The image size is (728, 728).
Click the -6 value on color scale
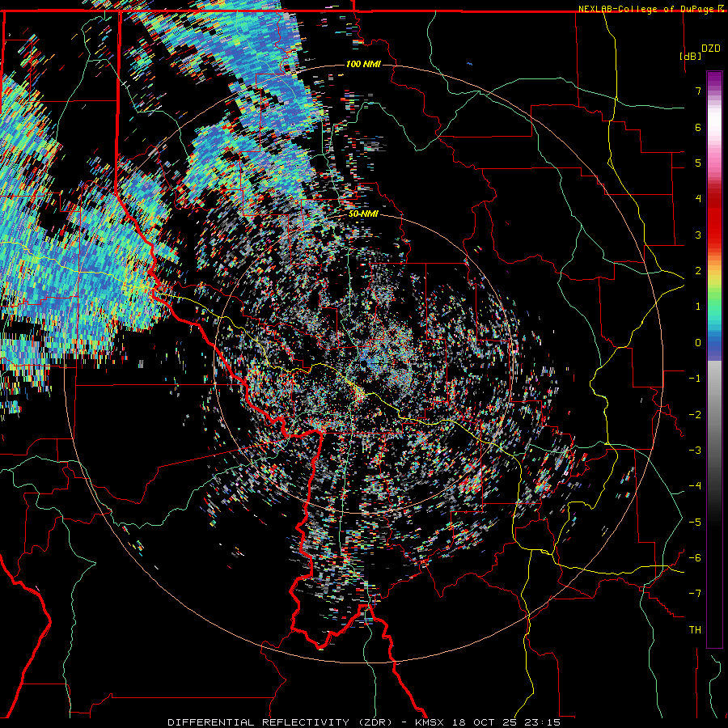(x=695, y=558)
